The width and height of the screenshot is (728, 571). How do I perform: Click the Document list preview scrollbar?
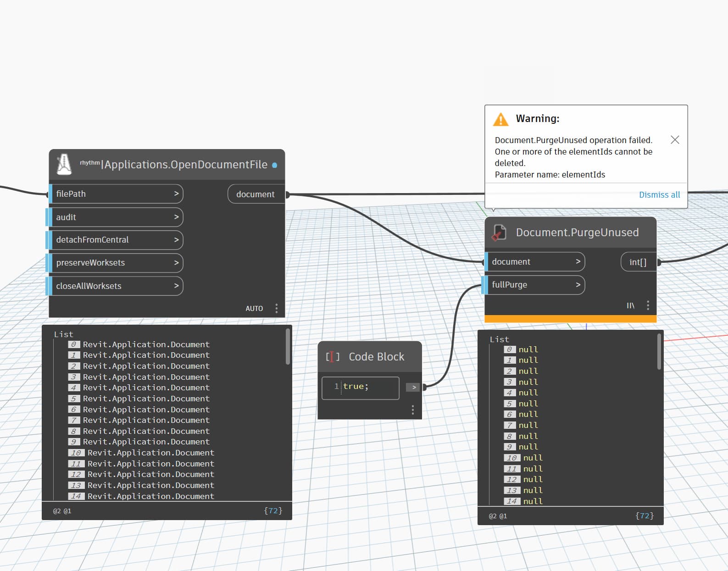(288, 346)
